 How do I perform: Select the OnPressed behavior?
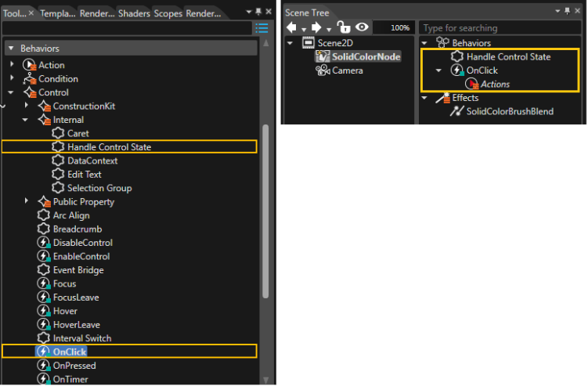[74, 366]
